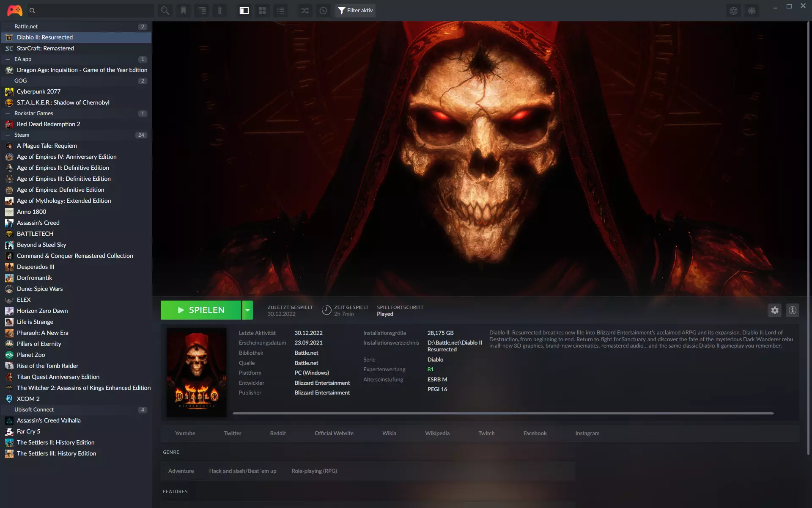Screen dimensions: 812x508
Task: Collapse the EA app group
Action: point(8,59)
